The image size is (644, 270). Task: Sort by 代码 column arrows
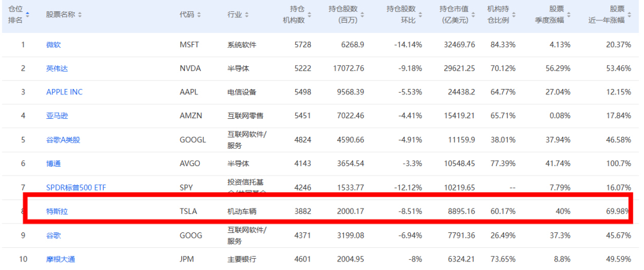[199, 14]
